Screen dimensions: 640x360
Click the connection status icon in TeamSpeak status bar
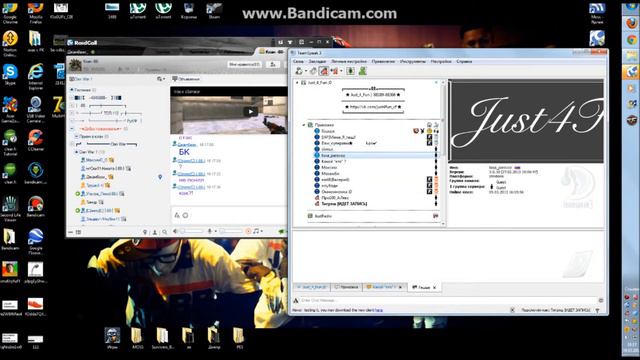click(x=598, y=311)
